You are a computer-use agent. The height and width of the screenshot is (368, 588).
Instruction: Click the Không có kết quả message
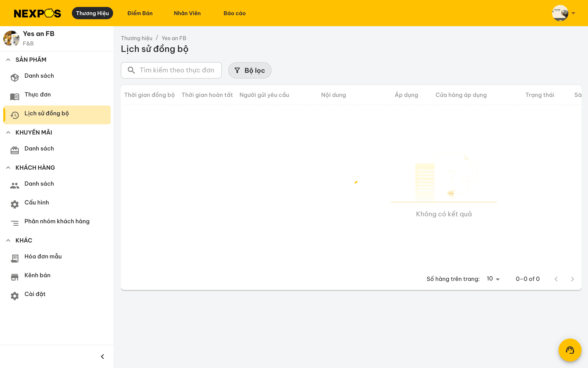click(x=444, y=214)
